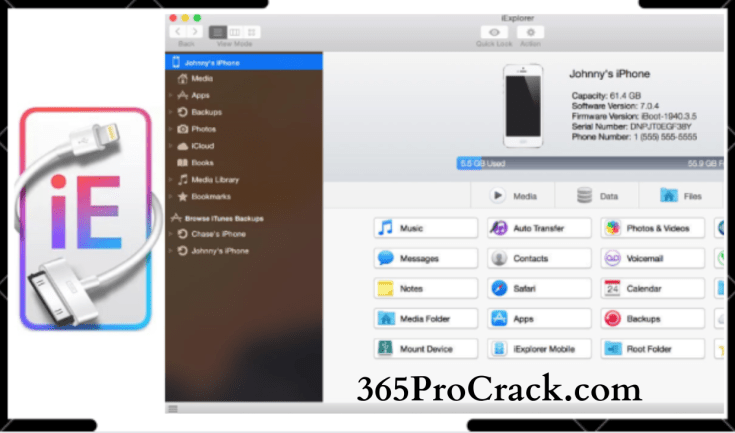Click the iPhone device image
The height and width of the screenshot is (433, 735).
[523, 106]
